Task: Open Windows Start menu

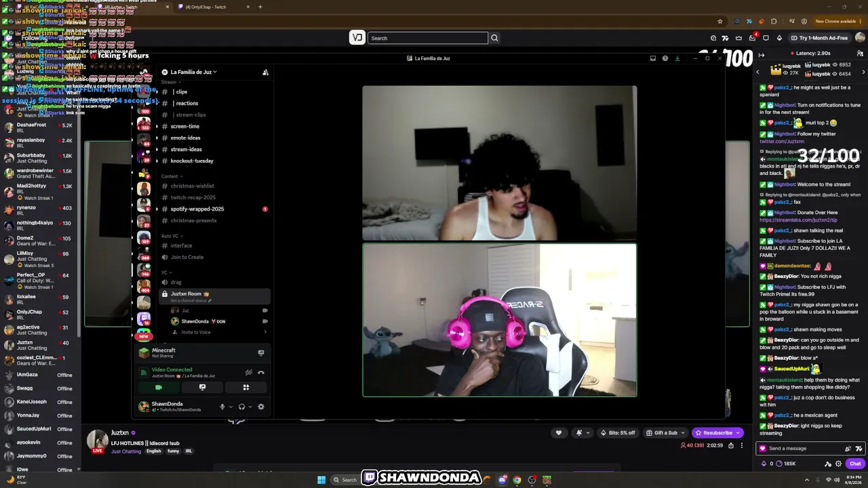Action: click(x=321, y=480)
